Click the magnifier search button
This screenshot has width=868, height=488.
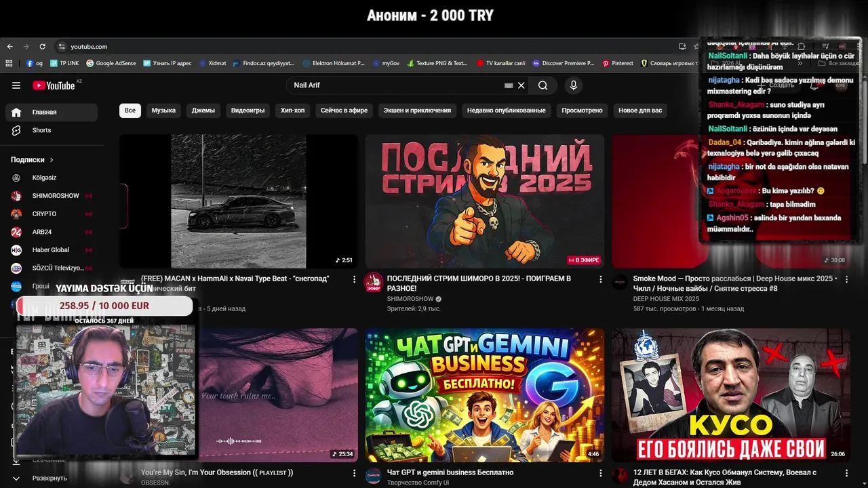click(543, 85)
